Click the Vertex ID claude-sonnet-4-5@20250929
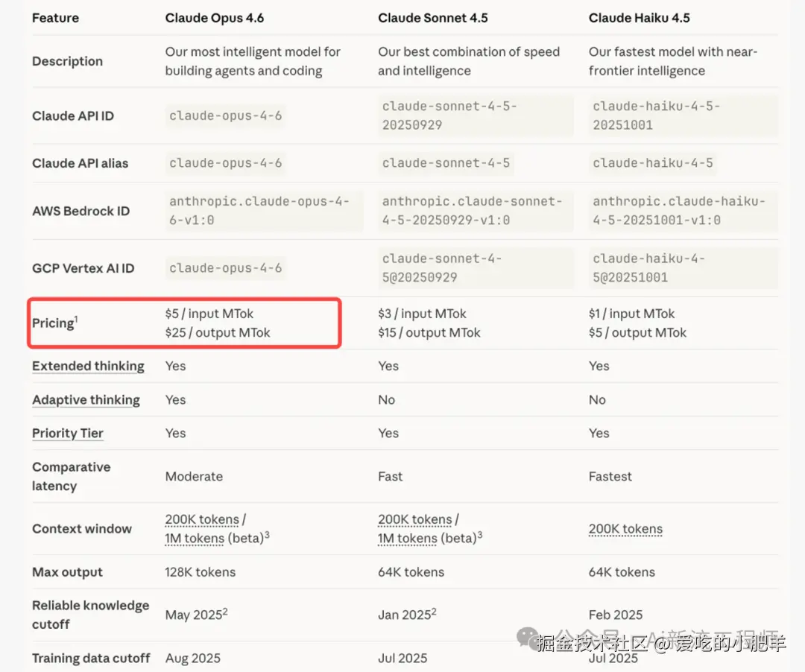The height and width of the screenshot is (672, 805). pyautogui.click(x=476, y=267)
